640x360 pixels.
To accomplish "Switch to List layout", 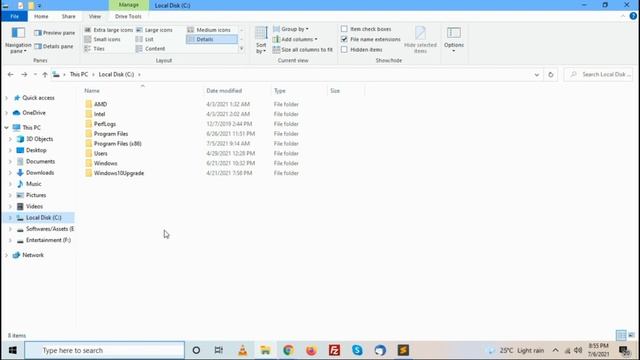I will click(x=145, y=39).
